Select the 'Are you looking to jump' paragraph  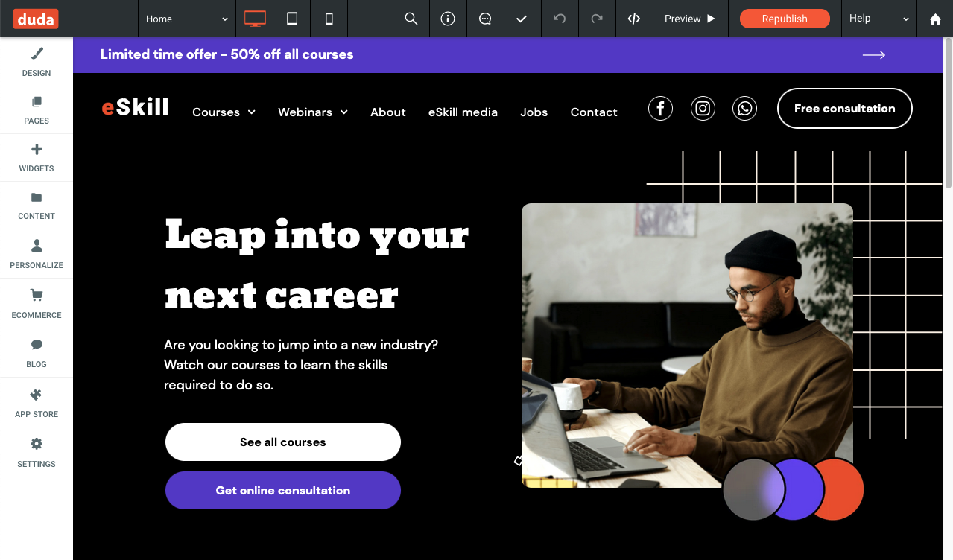(301, 365)
